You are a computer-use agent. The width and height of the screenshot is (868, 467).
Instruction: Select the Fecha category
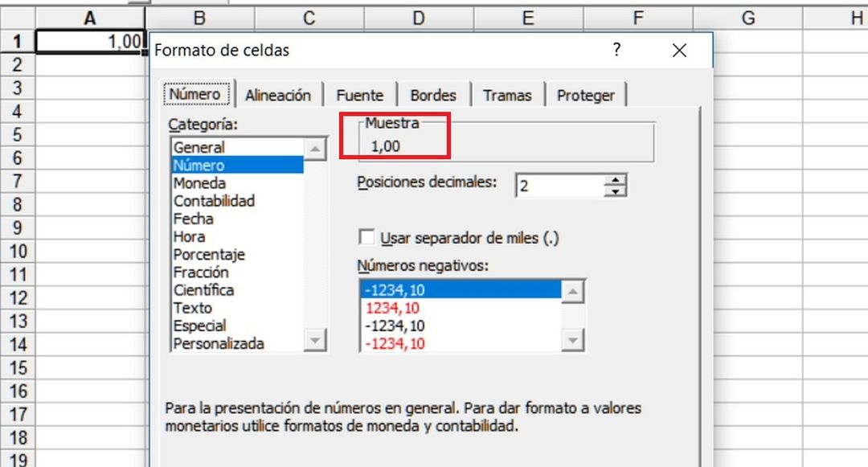point(193,219)
